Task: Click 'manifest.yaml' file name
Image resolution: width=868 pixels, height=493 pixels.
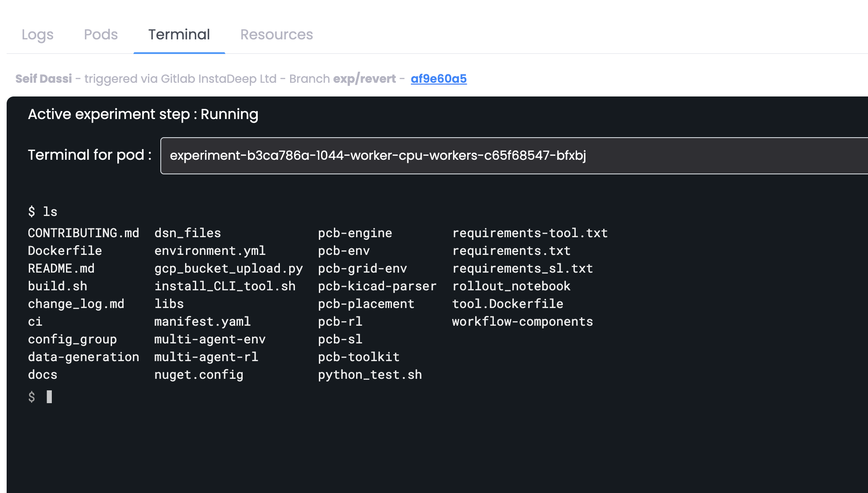Action: 202,321
